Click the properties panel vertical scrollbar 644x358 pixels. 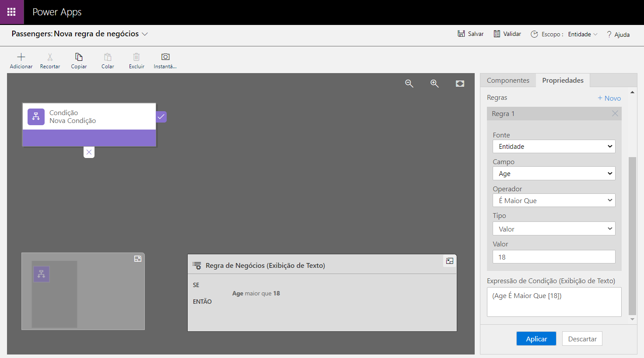632,236
